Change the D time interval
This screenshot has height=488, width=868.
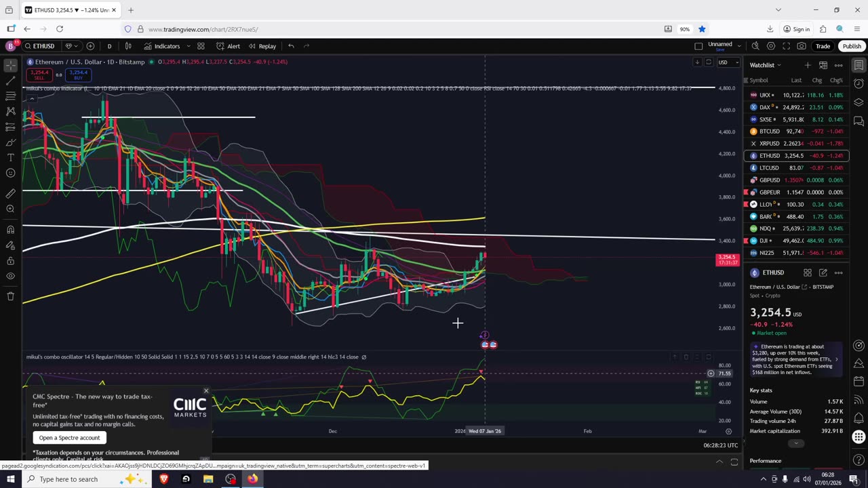tap(109, 46)
